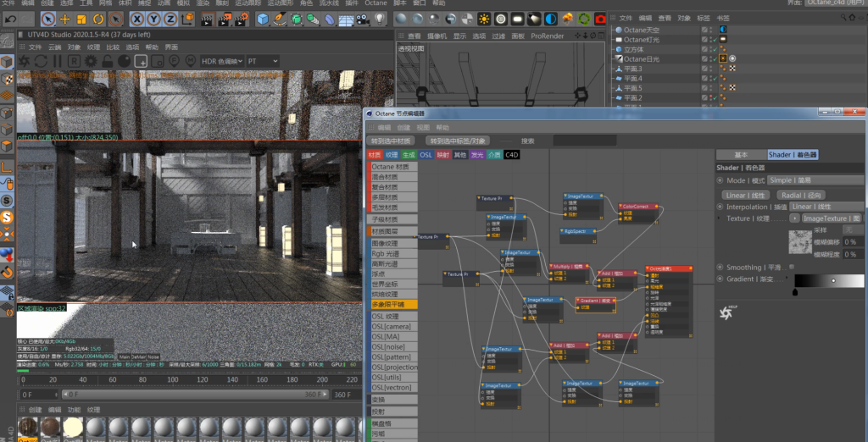
Task: Select the Move tool
Action: point(64,20)
